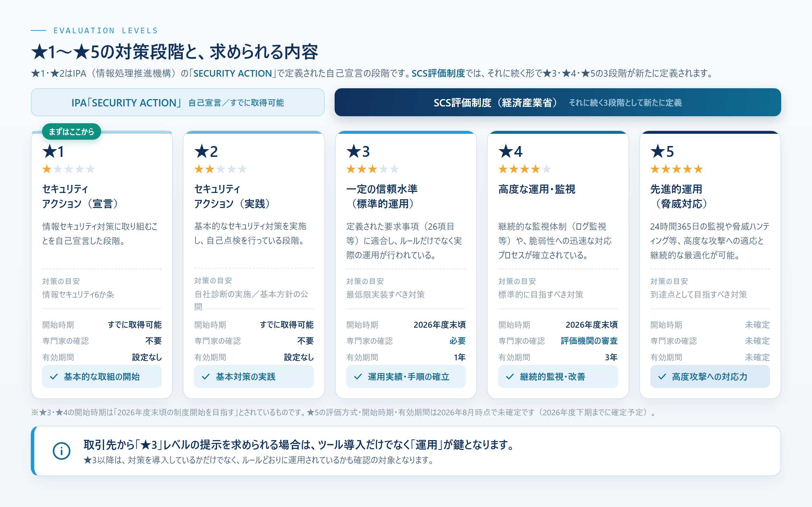Click the 評価機関の審査 value on ★4 card
This screenshot has width=812, height=507.
[x=589, y=341]
